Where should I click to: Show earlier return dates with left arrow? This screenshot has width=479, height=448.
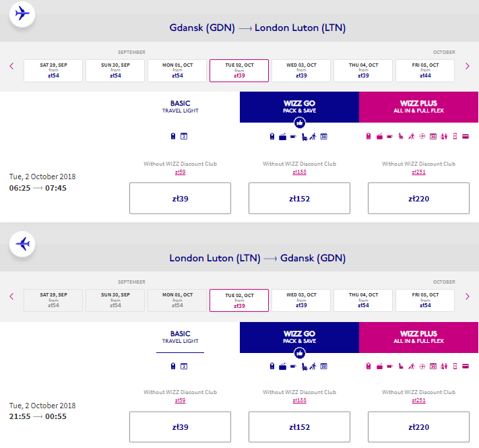click(x=11, y=296)
